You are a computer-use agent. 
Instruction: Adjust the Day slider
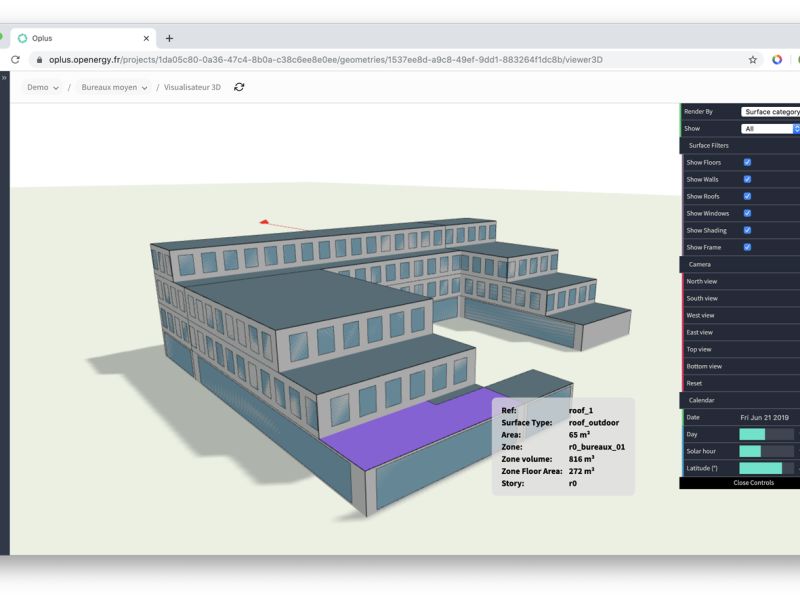coord(766,434)
